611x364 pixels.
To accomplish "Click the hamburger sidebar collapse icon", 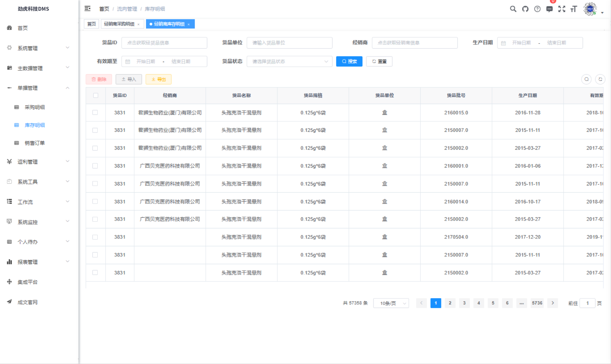I will pyautogui.click(x=87, y=9).
